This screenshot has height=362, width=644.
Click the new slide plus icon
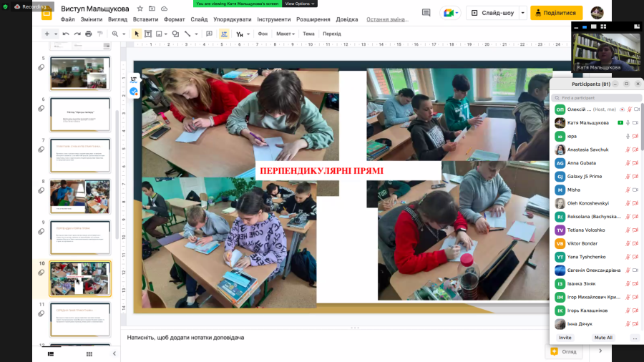(47, 34)
